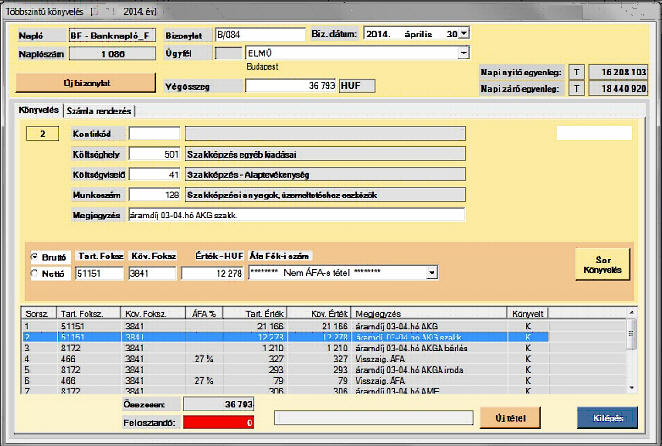This screenshot has height=446, width=662.
Task: Click the Megjegyzés text field
Action: click(296, 215)
